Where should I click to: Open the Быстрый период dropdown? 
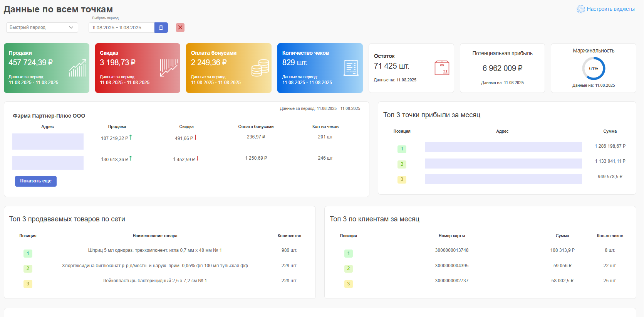42,28
